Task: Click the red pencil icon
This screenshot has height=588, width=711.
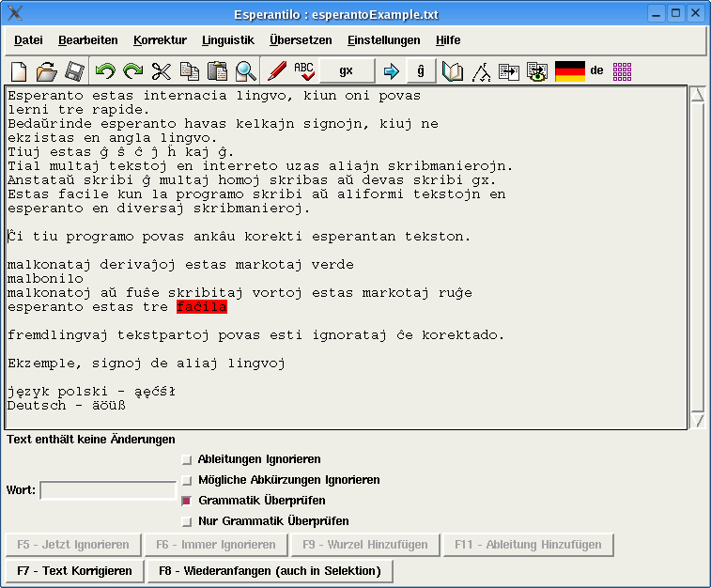Action: coord(276,71)
